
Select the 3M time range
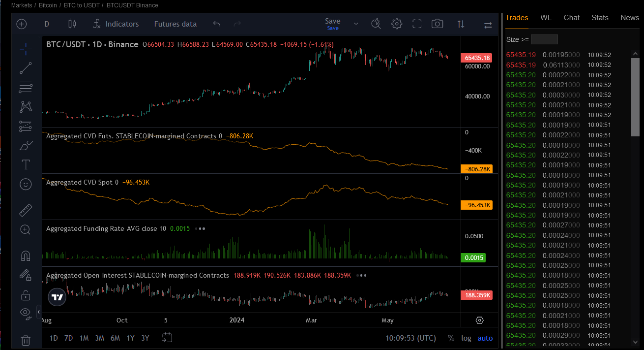point(99,338)
